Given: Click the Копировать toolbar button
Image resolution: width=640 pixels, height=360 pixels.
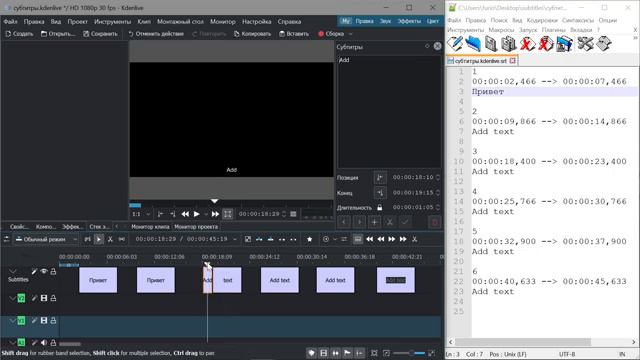Looking at the screenshot, I should pos(252,34).
